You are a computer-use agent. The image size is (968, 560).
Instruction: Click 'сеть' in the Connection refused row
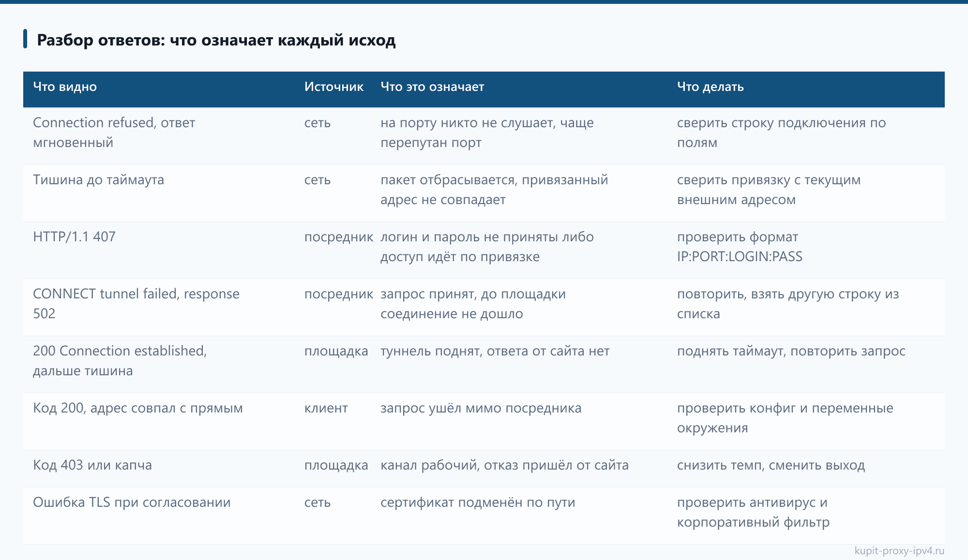click(x=317, y=123)
